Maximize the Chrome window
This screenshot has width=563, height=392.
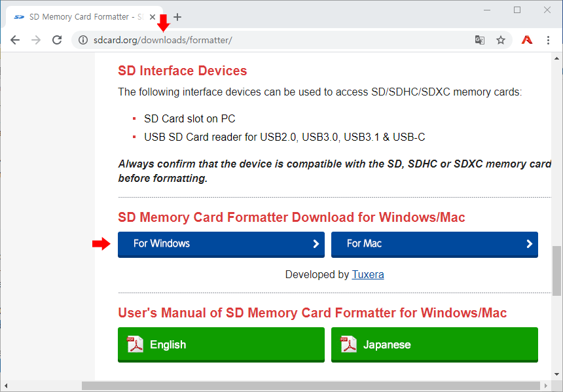coord(517,10)
